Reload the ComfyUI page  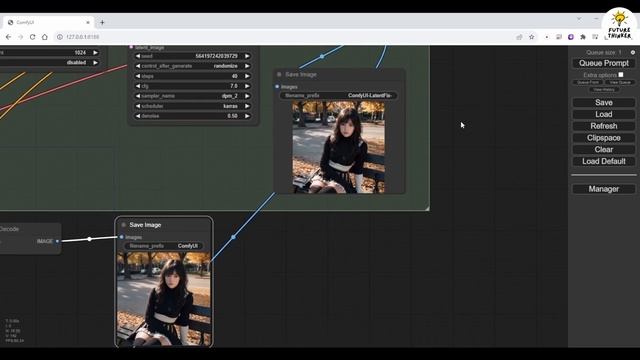coord(32,37)
